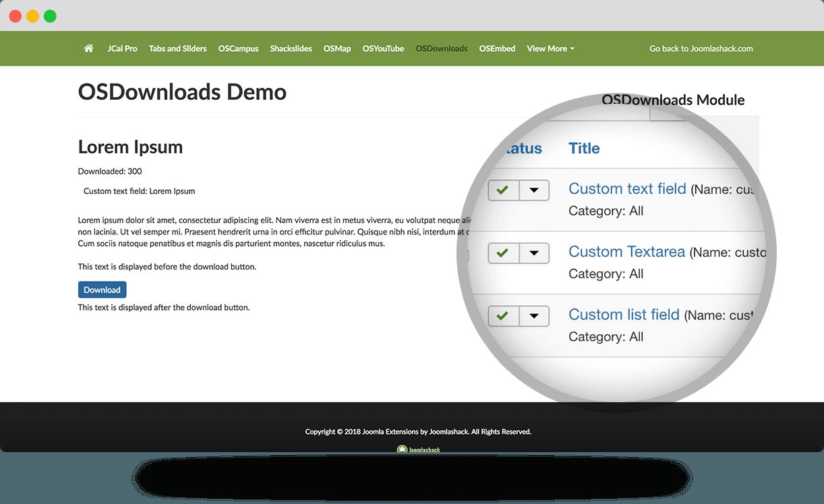Toggle published status of Custom list field

tap(503, 315)
